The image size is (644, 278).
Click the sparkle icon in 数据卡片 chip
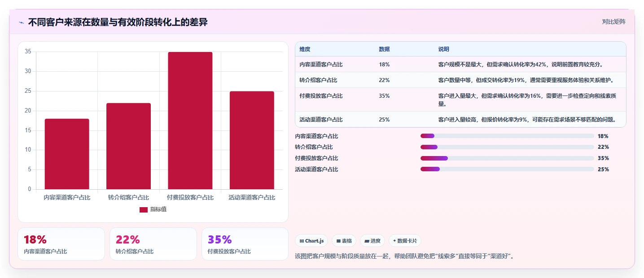pos(394,241)
